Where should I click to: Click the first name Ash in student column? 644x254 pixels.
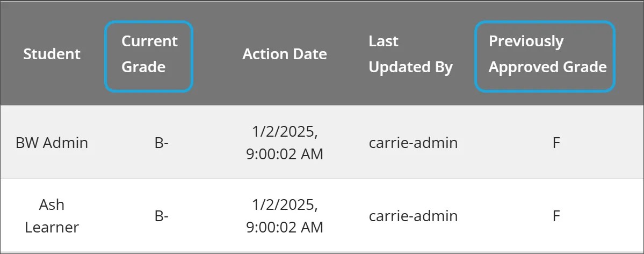point(52,204)
